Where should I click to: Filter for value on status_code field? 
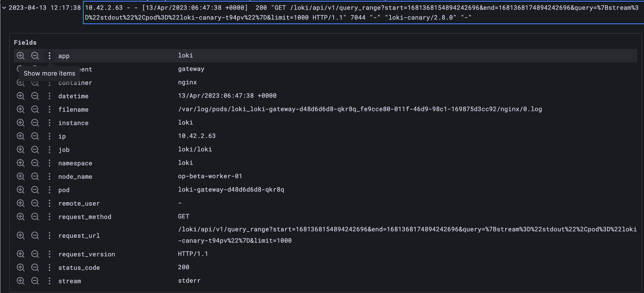click(x=20, y=267)
